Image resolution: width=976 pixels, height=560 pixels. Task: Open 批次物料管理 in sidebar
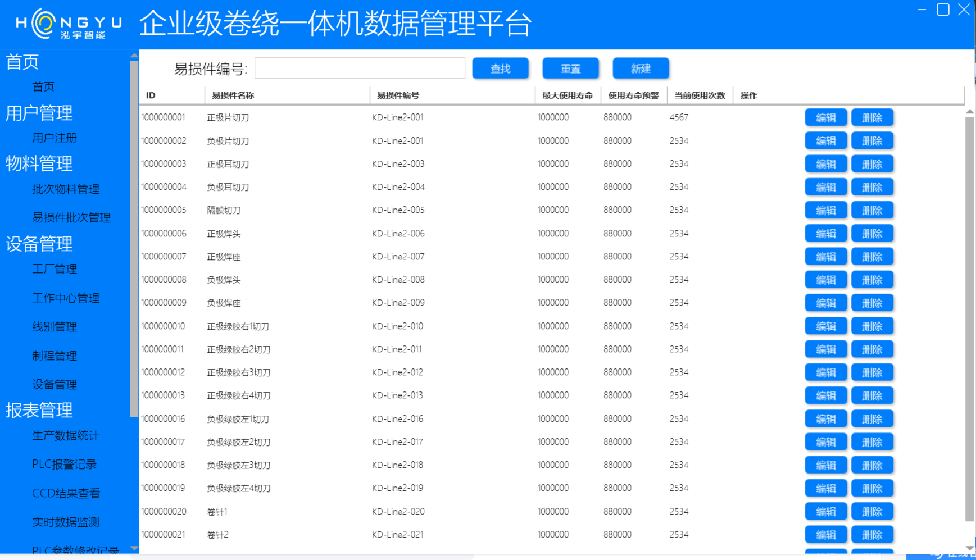(x=66, y=189)
